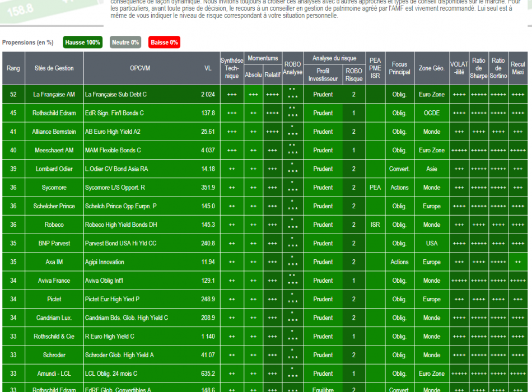This screenshot has height=392, width=532.
Task: Click the VL value 351.9
Action: tap(208, 188)
